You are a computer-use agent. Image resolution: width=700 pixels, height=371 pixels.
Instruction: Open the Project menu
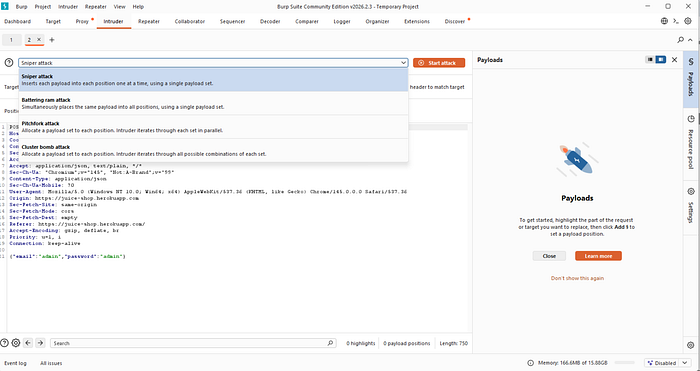(43, 7)
